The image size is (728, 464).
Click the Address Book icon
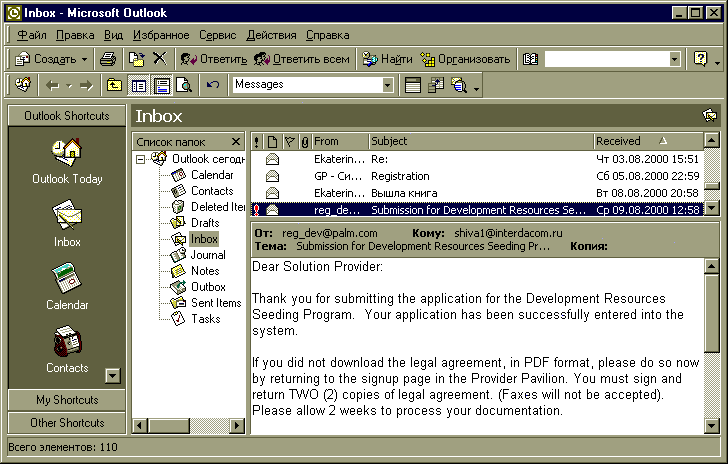[x=530, y=59]
